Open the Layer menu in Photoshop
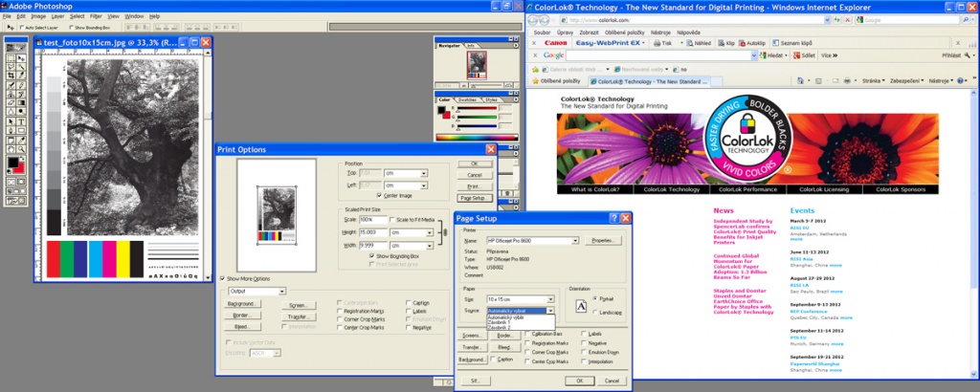 point(57,16)
